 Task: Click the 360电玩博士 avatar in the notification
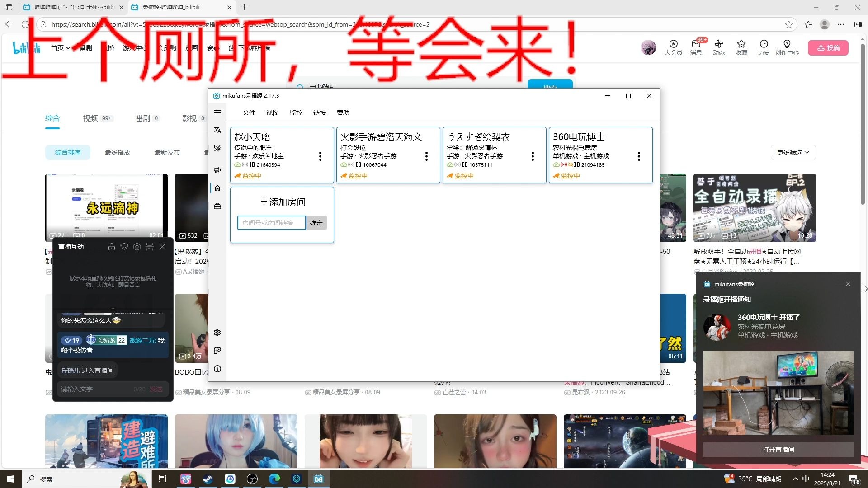point(717,327)
